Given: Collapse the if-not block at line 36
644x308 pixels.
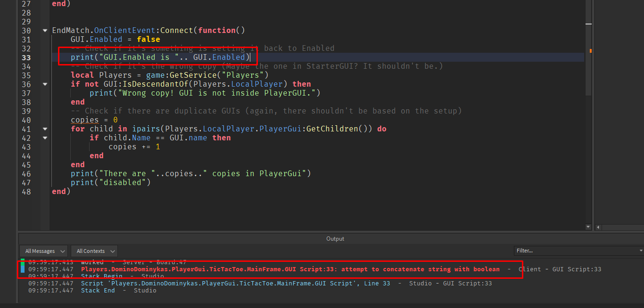Looking at the screenshot, I should [45, 84].
